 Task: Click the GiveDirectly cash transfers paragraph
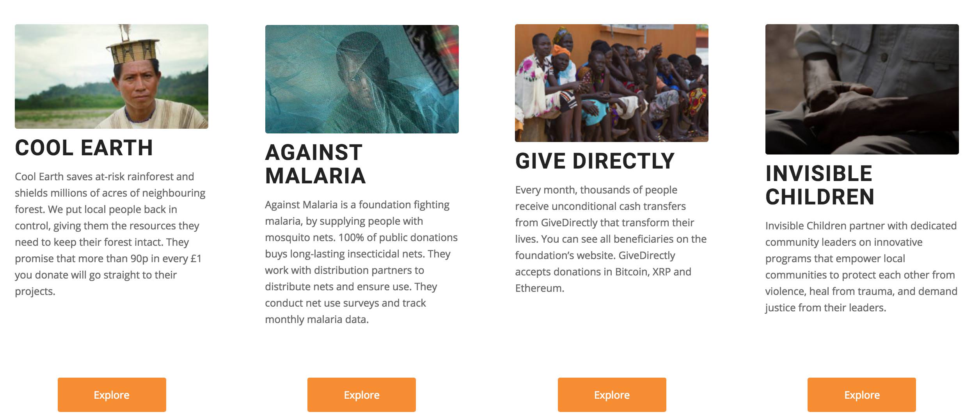(611, 239)
